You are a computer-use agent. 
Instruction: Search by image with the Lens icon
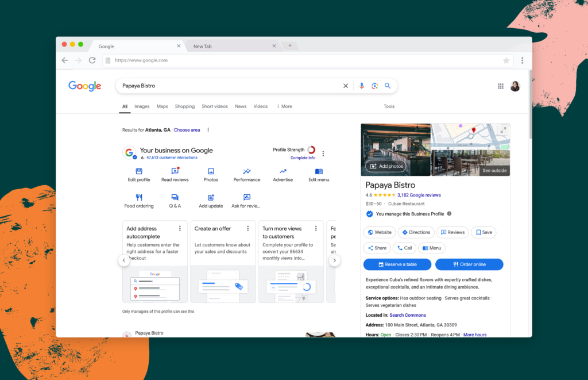pos(374,86)
